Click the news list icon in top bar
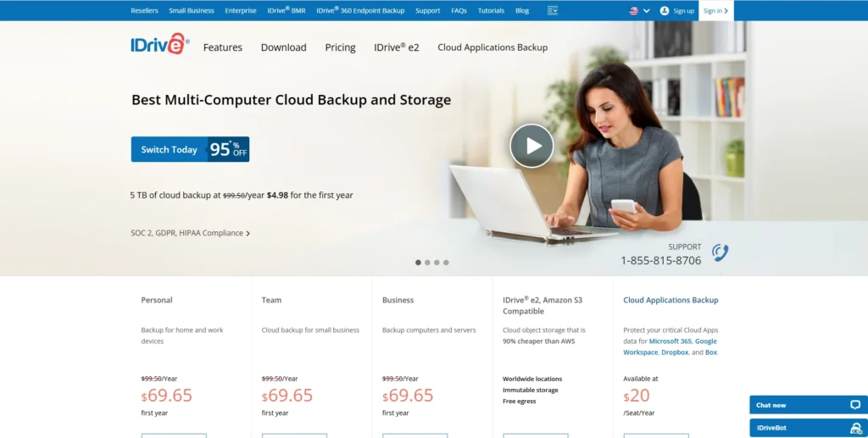The height and width of the screenshot is (438, 868). [553, 10]
